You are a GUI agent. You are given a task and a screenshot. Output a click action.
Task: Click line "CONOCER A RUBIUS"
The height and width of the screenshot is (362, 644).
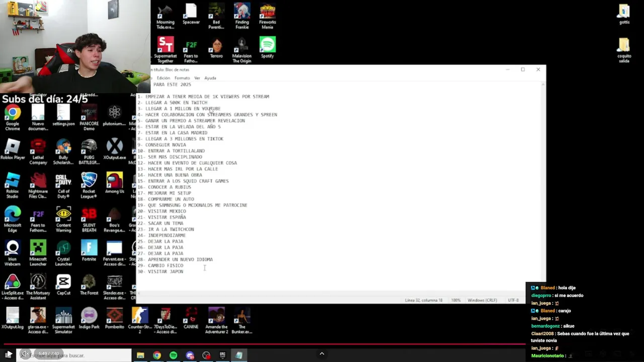coord(170,187)
